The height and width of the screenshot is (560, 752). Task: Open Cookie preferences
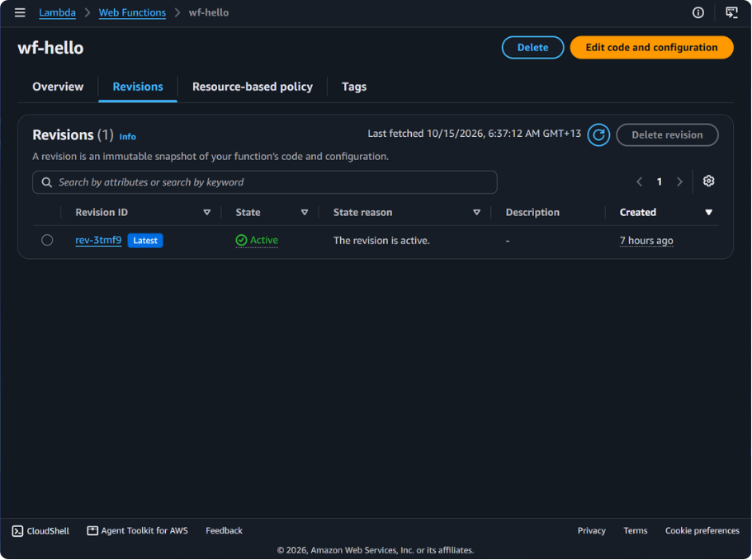pyautogui.click(x=702, y=530)
